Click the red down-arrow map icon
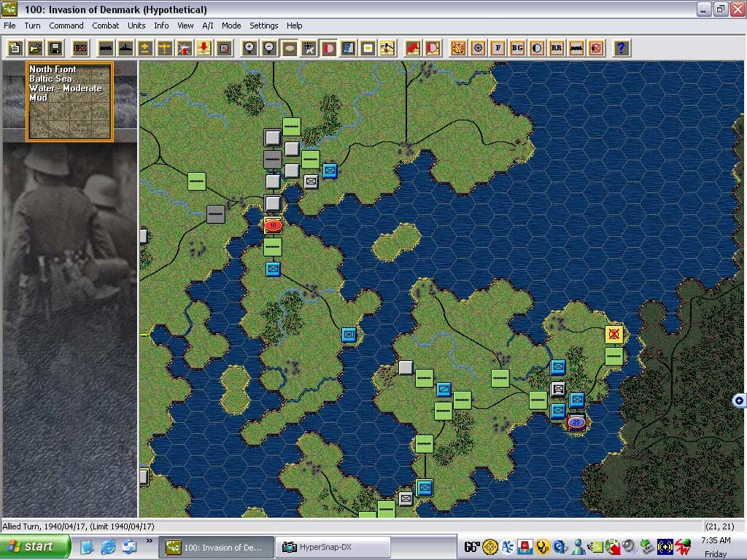Screen dimensions: 747x560 click(204, 48)
